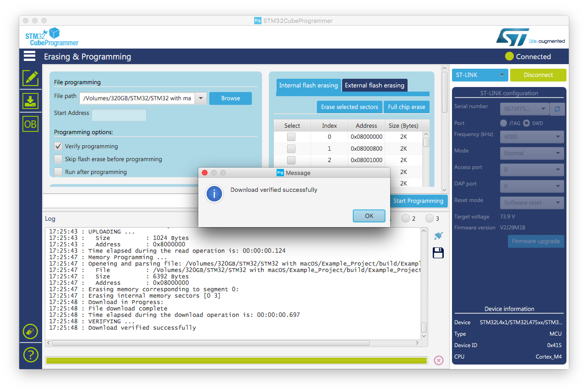Open Option Bytes OB icon
The height and width of the screenshot is (392, 588).
click(x=31, y=124)
